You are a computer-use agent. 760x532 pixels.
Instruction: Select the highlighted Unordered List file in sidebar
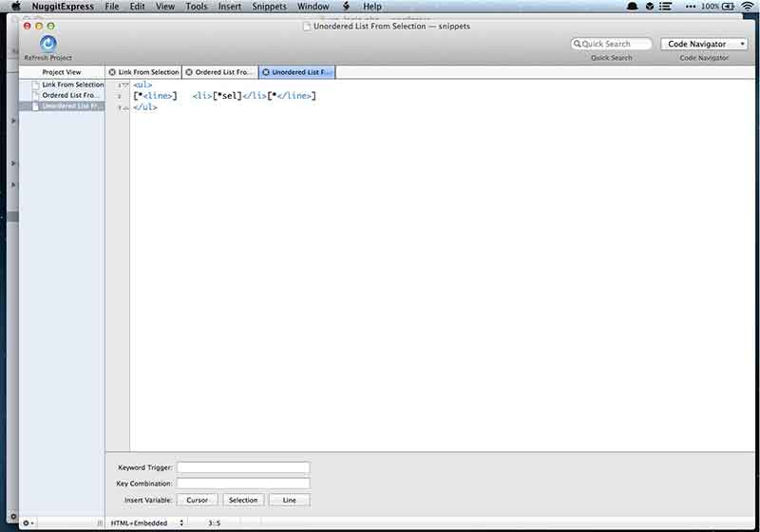tap(62, 106)
